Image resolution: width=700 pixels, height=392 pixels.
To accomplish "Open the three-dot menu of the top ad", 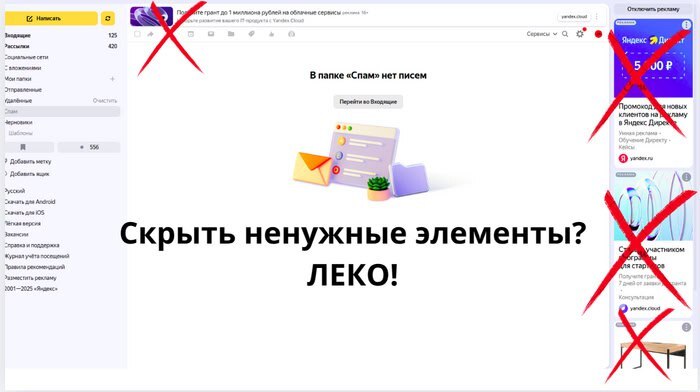I will (597, 17).
